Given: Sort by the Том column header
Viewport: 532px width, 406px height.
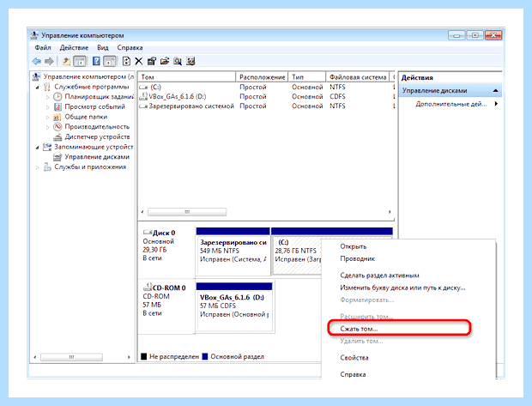Looking at the screenshot, I should [186, 77].
